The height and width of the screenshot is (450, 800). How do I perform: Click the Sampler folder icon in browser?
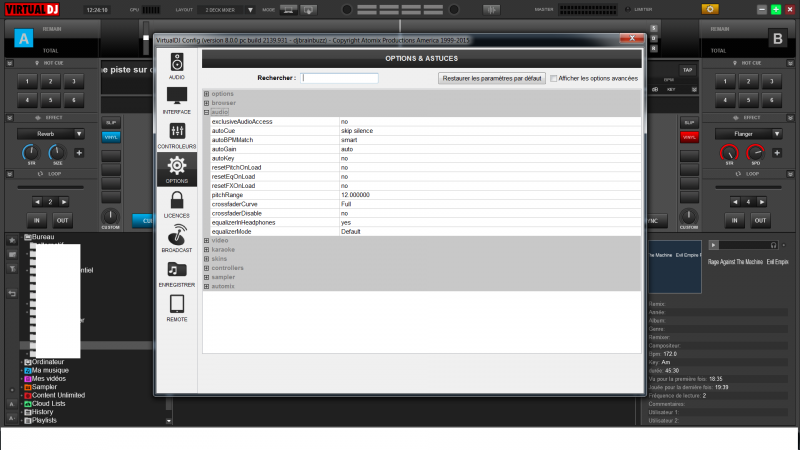pyautogui.click(x=28, y=387)
